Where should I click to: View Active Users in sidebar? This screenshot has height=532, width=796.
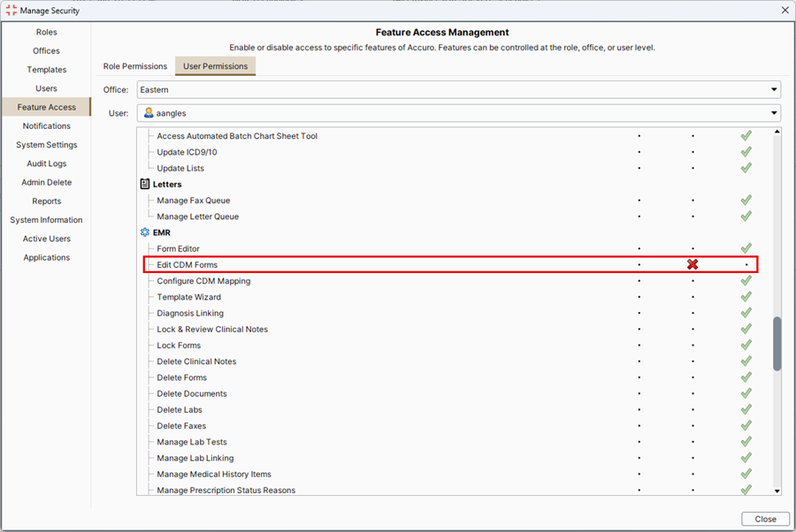pyautogui.click(x=46, y=239)
